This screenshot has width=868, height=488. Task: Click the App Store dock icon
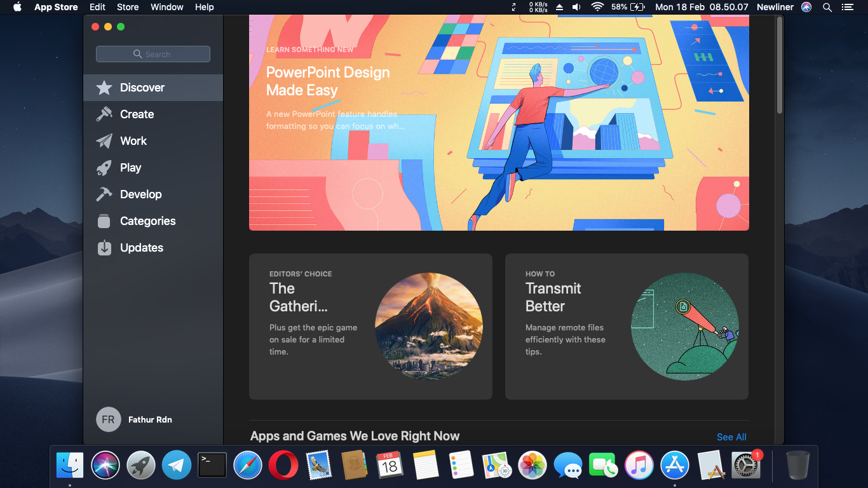[x=675, y=465]
